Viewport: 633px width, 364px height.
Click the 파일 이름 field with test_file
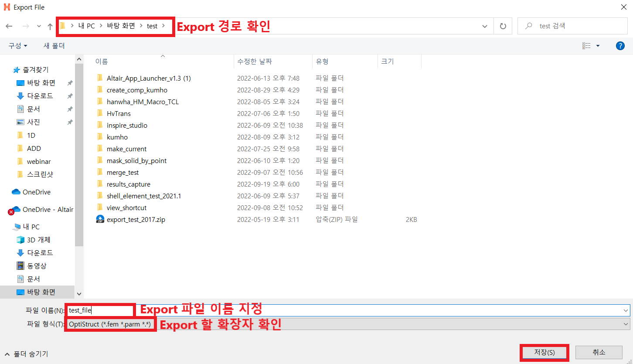pos(347,310)
